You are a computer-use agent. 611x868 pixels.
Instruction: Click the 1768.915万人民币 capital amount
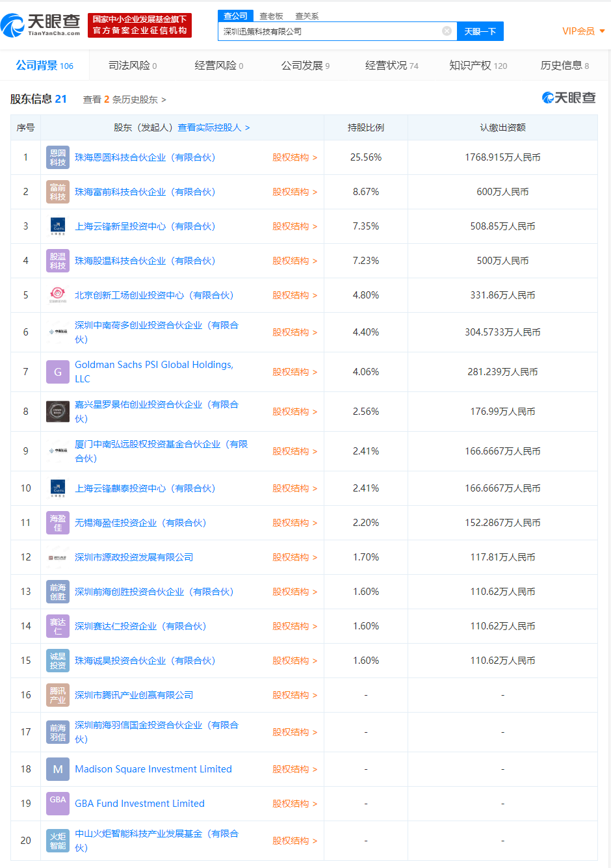click(x=502, y=157)
